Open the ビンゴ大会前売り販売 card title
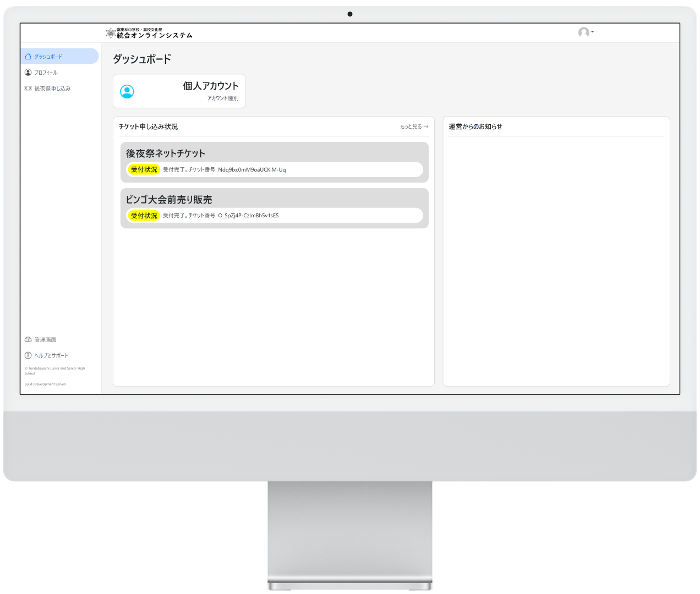 [168, 200]
